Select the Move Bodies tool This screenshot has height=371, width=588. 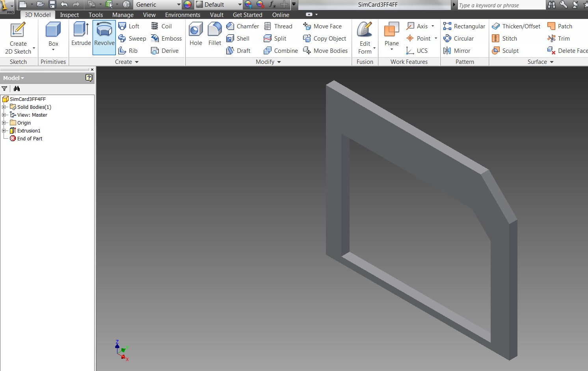[x=325, y=51]
